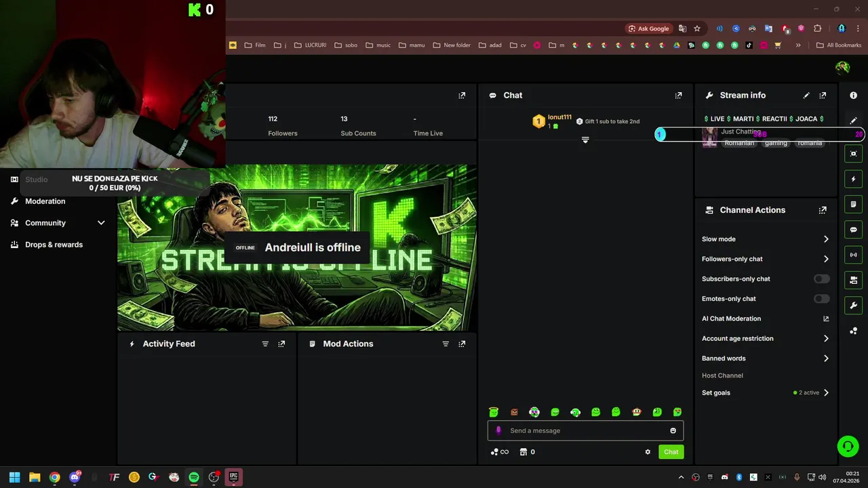Send message with the green Chat button
The width and height of the screenshot is (868, 488).
(671, 452)
